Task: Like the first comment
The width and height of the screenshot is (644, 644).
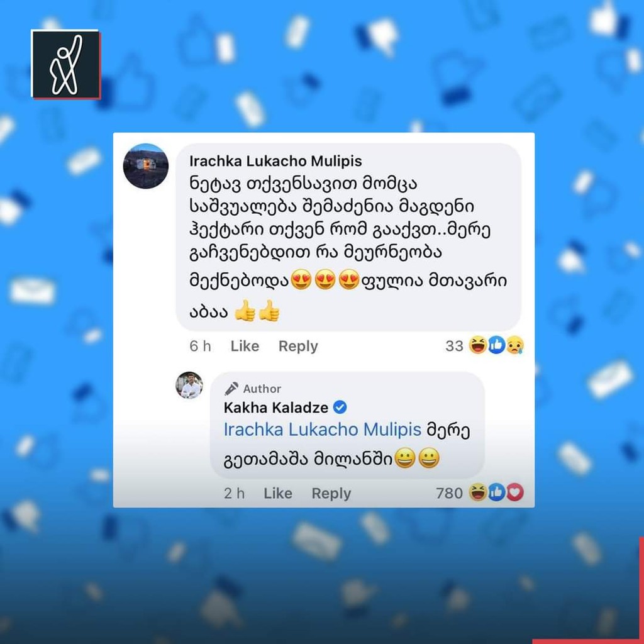Action: click(245, 347)
